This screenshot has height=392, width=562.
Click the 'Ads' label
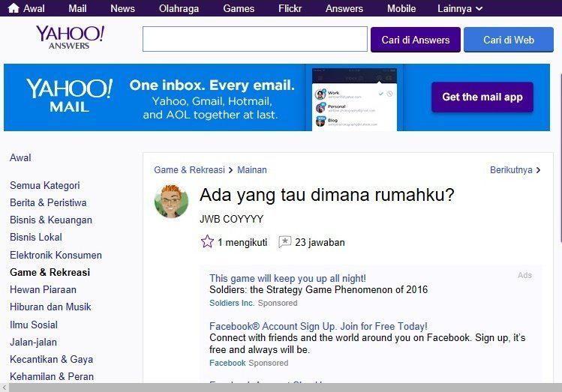(524, 275)
